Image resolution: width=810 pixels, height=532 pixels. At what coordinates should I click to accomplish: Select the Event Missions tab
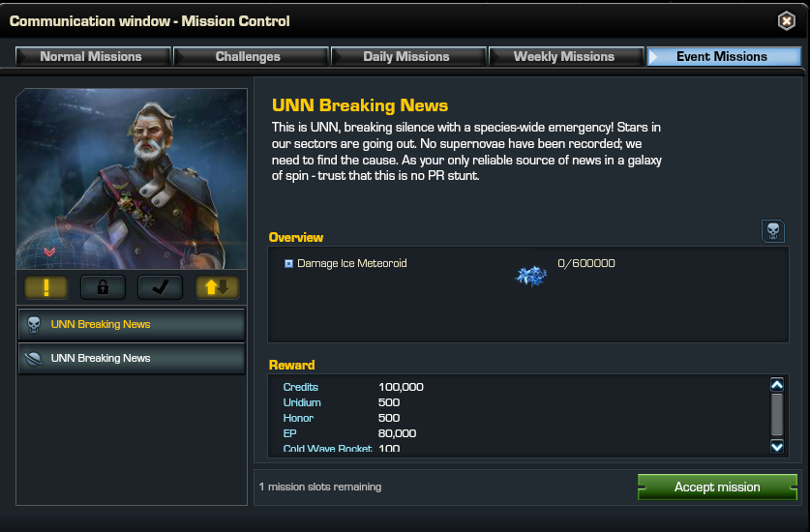tap(724, 56)
